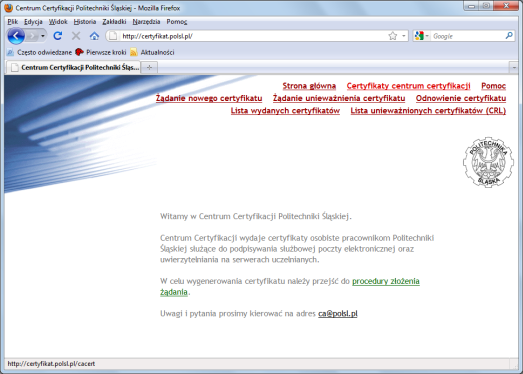Click the page icon in the address bar

tap(113, 36)
